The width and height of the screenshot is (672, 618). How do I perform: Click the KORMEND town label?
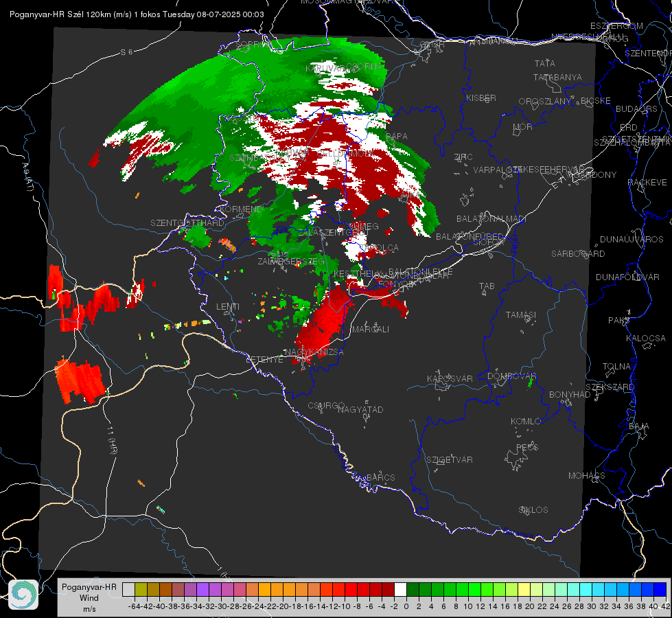(240, 209)
